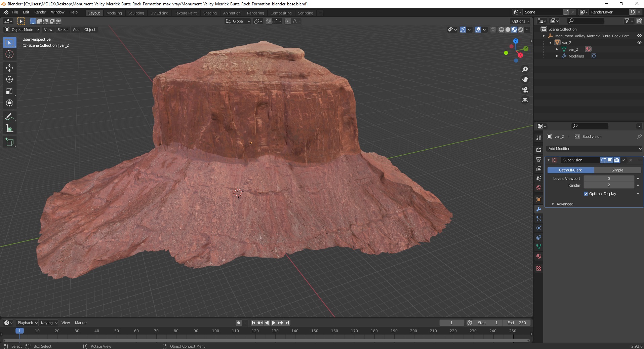Select Simple subdivision type
Screen dimensions: 644x349
[x=617, y=170]
